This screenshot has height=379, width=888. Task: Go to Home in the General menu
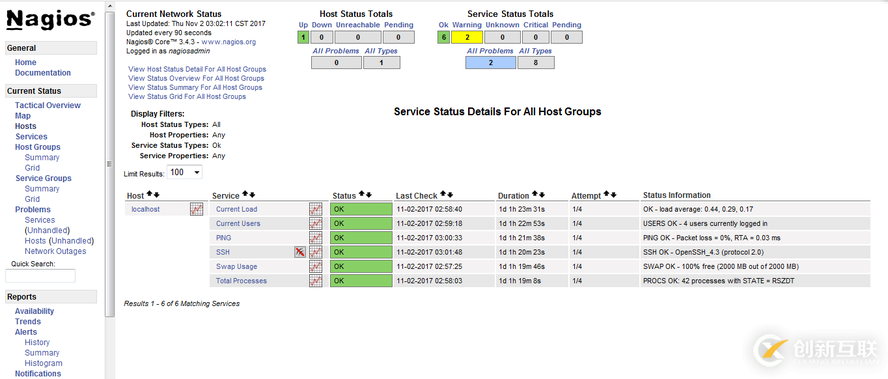click(x=25, y=62)
